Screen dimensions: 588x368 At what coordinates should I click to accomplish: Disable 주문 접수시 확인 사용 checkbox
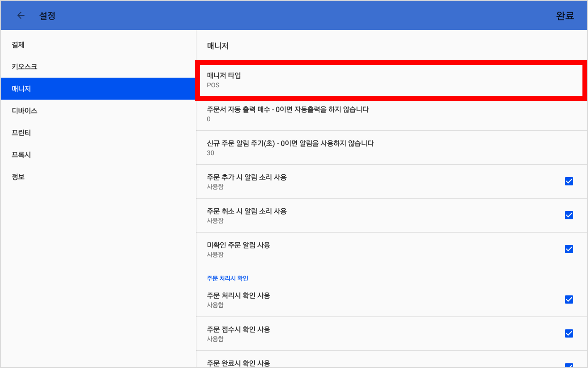[x=569, y=333]
